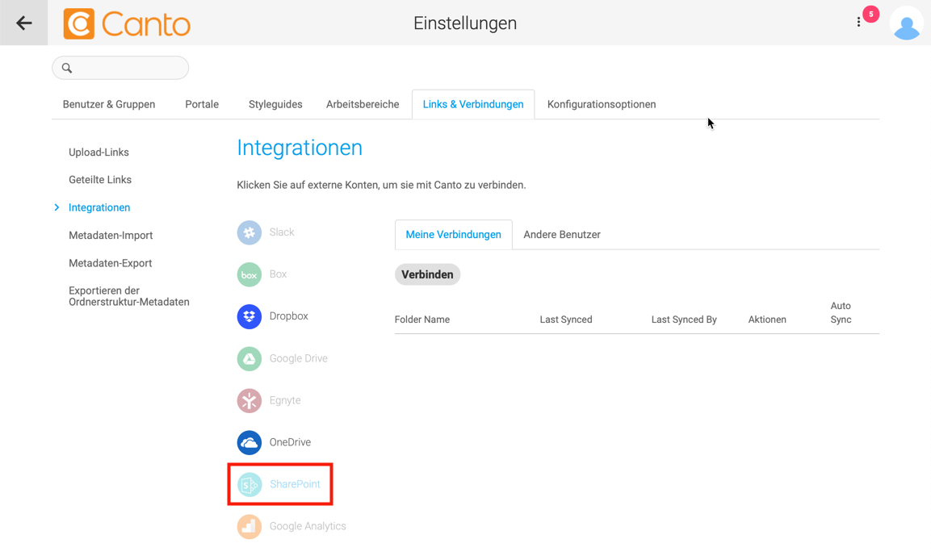
Task: Select the Egnyte integration icon
Action: click(x=250, y=401)
